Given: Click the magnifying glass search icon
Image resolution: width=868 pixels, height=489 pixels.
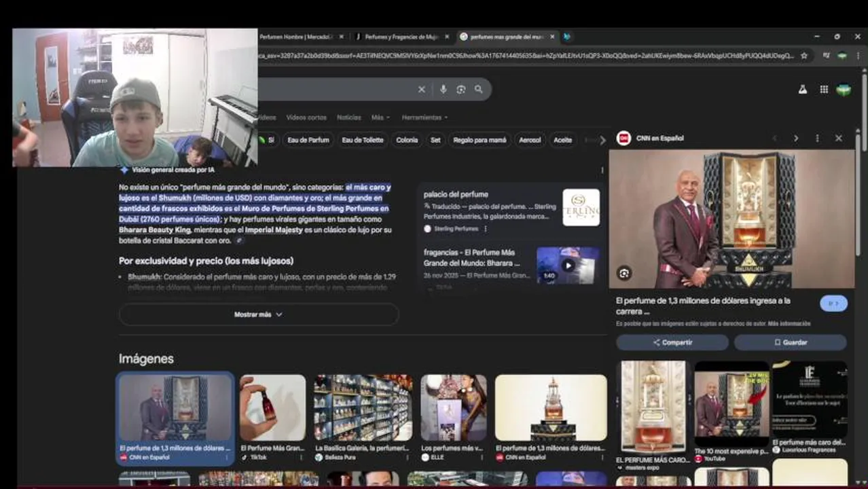Looking at the screenshot, I should (x=479, y=89).
